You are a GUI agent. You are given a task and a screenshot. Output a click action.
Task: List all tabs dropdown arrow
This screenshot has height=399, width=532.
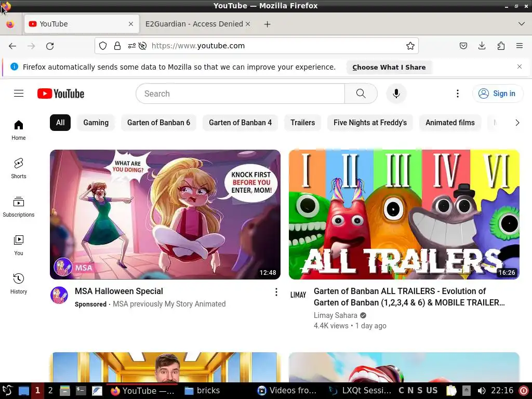click(x=522, y=24)
